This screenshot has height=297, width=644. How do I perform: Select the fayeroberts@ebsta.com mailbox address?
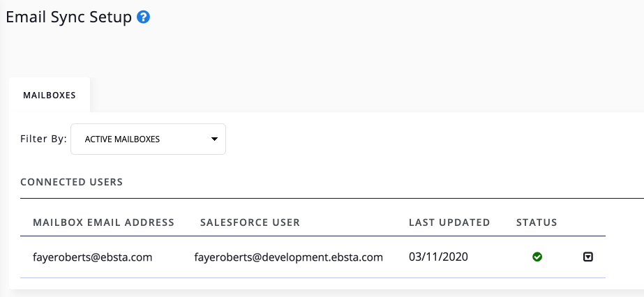[x=93, y=257]
